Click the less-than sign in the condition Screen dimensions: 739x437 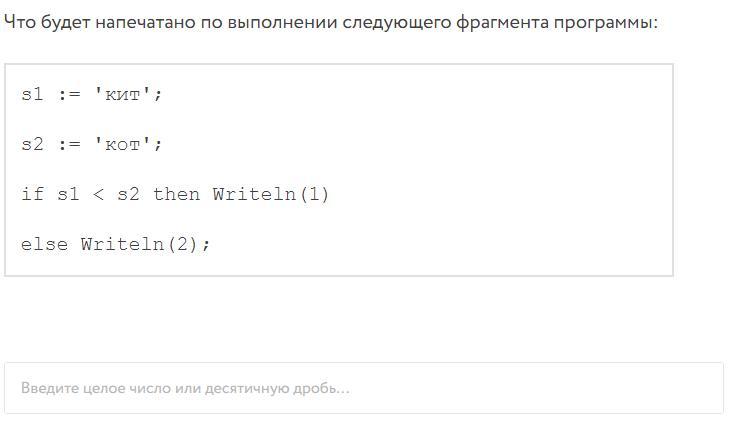pyautogui.click(x=98, y=194)
